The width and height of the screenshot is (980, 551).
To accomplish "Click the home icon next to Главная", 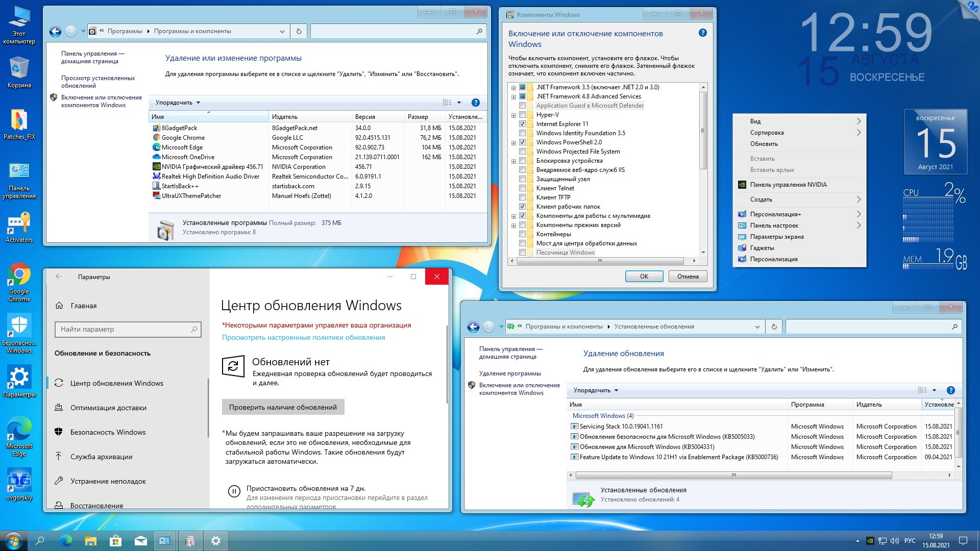I will pyautogui.click(x=59, y=306).
